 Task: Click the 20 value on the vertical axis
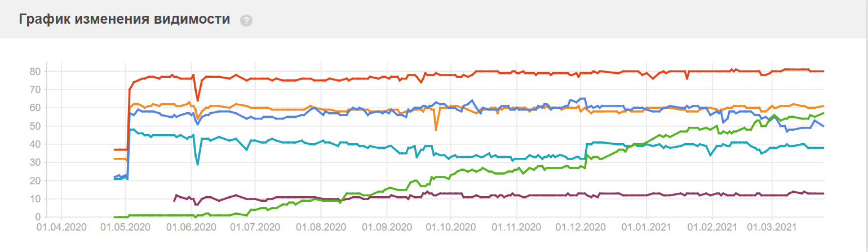click(x=35, y=180)
